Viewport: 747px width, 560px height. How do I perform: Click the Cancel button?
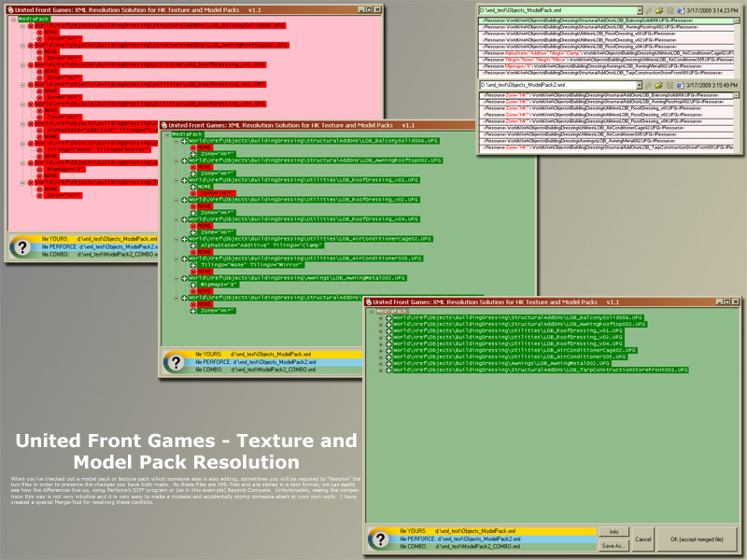[x=643, y=539]
